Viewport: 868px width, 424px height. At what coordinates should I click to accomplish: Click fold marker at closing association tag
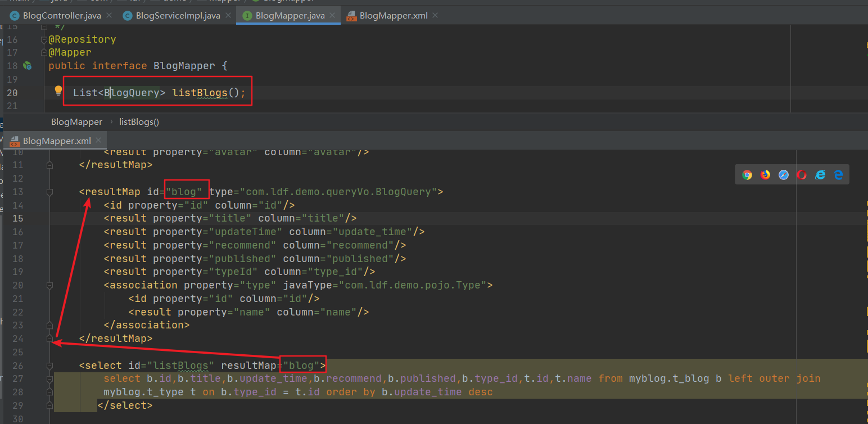pyautogui.click(x=49, y=325)
